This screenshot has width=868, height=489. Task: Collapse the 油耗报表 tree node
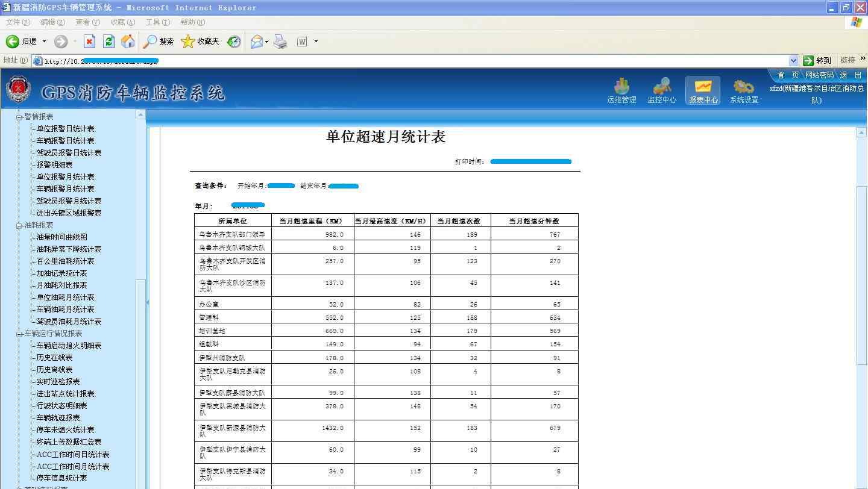click(19, 225)
